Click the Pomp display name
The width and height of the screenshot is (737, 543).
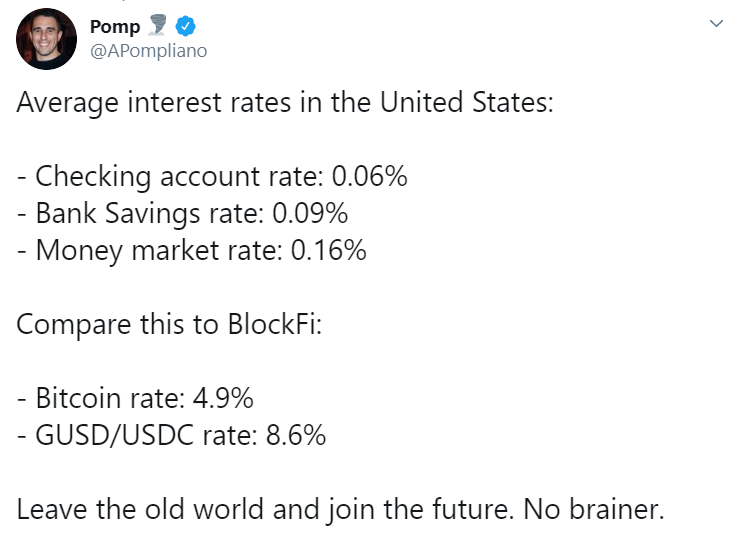click(x=115, y=27)
